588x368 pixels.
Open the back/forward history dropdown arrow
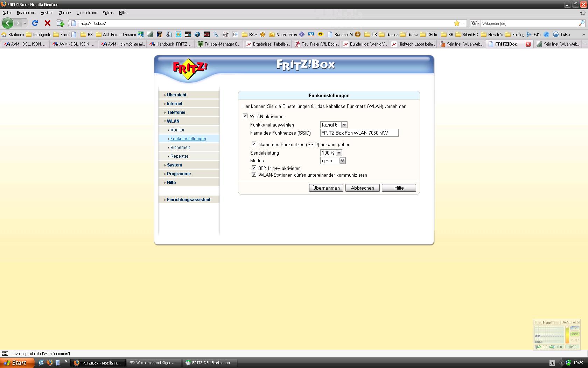pyautogui.click(x=25, y=23)
